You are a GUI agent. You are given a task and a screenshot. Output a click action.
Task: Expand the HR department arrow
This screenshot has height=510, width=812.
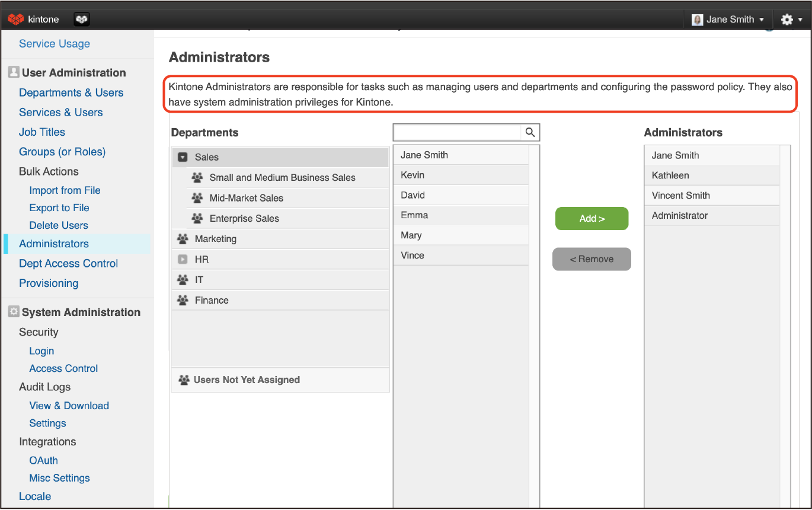(x=183, y=260)
